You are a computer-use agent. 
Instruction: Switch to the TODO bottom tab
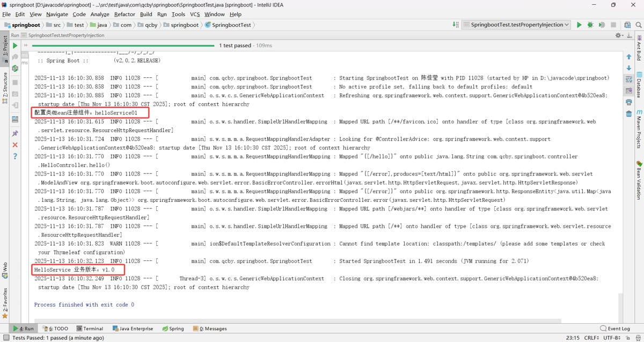click(55, 329)
